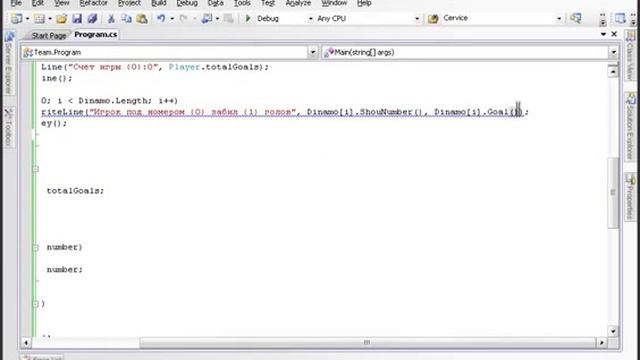Open the Debug menu

click(x=187, y=3)
